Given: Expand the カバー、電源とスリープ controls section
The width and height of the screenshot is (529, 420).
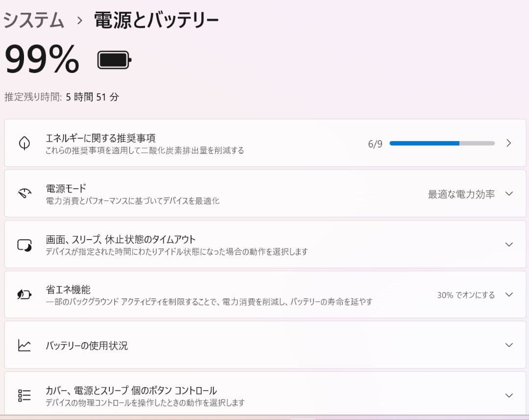Looking at the screenshot, I should 508,395.
